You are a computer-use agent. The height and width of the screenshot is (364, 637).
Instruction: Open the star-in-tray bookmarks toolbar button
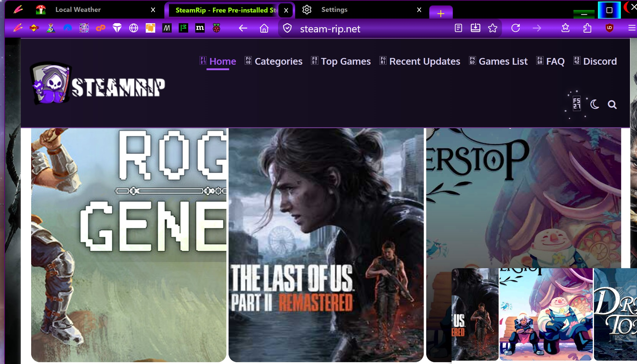[566, 28]
